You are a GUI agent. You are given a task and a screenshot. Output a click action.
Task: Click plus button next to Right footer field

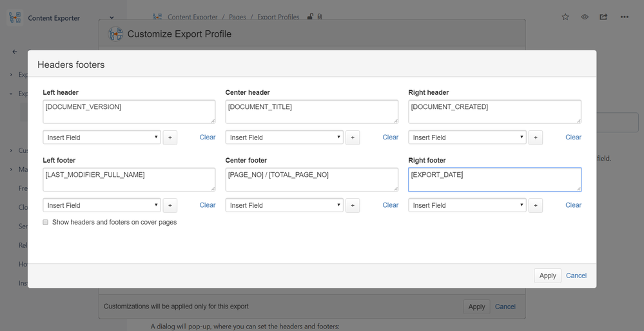coord(535,205)
